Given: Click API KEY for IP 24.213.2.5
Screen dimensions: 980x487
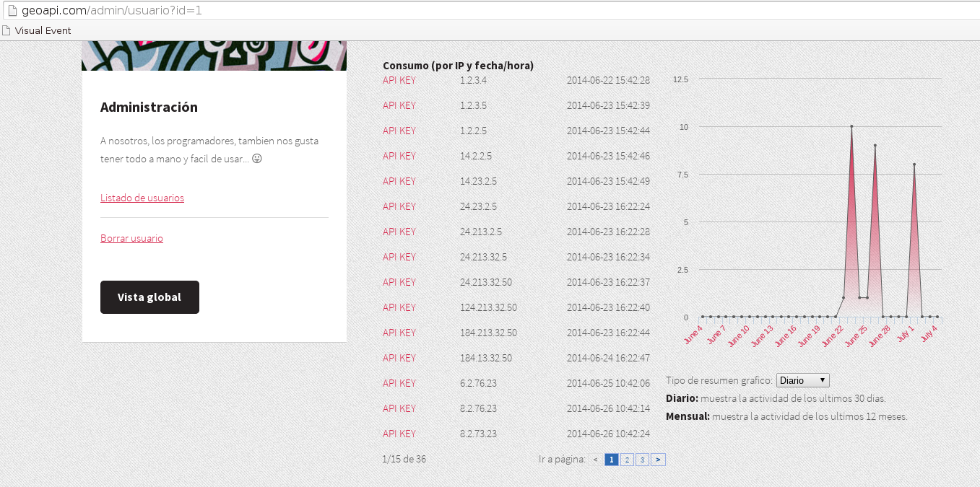Looking at the screenshot, I should pos(399,232).
